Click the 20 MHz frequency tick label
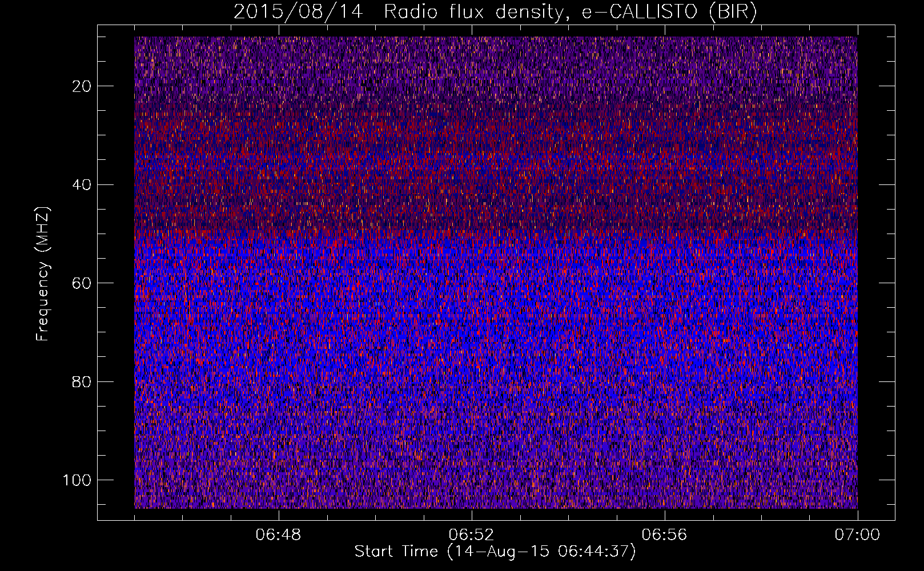The width and height of the screenshot is (924, 571). [82, 86]
